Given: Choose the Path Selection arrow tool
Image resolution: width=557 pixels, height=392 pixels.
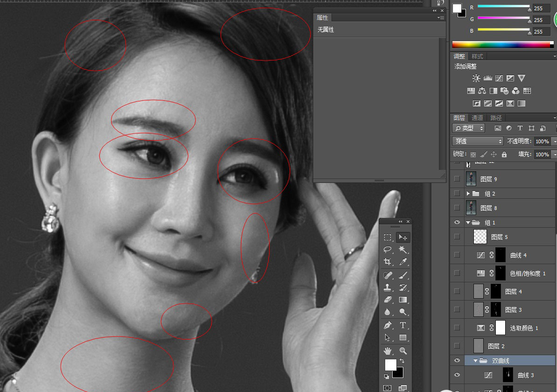Looking at the screenshot, I should pos(388,337).
